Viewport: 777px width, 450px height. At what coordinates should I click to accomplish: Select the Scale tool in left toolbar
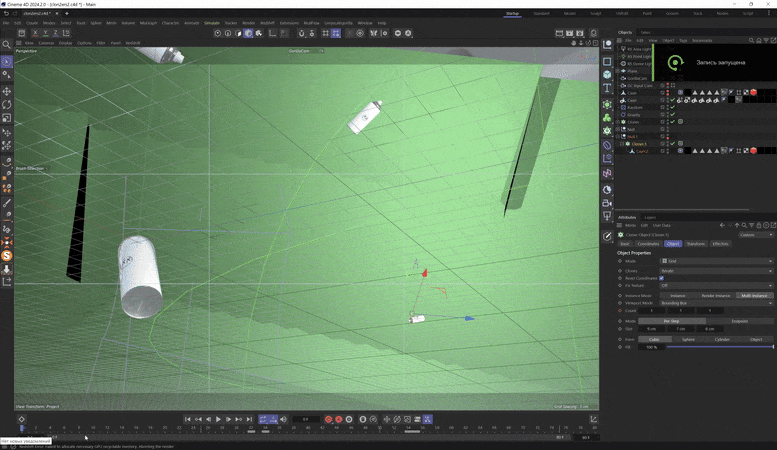6,118
